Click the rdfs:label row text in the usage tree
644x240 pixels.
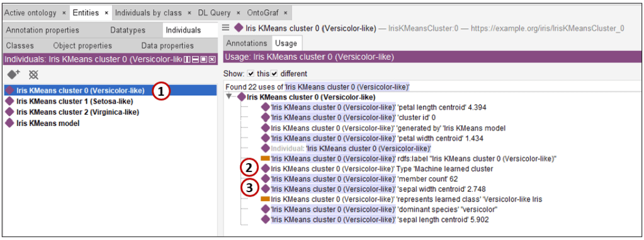point(414,159)
